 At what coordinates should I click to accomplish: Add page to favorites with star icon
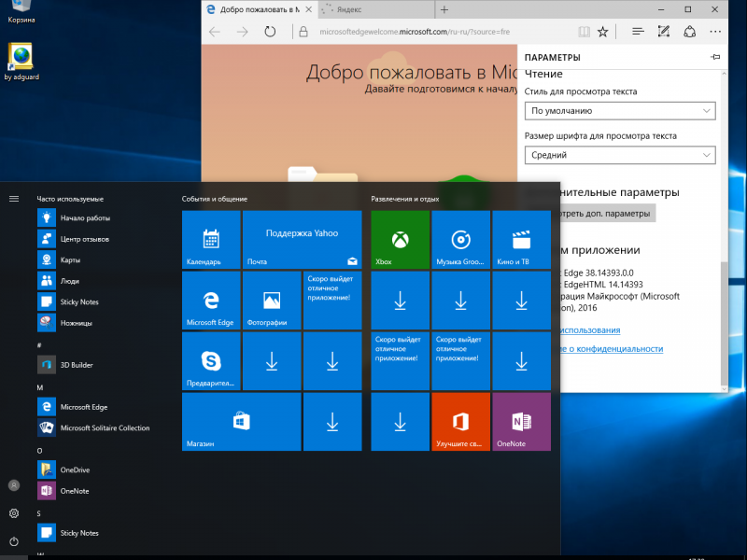pos(603,32)
